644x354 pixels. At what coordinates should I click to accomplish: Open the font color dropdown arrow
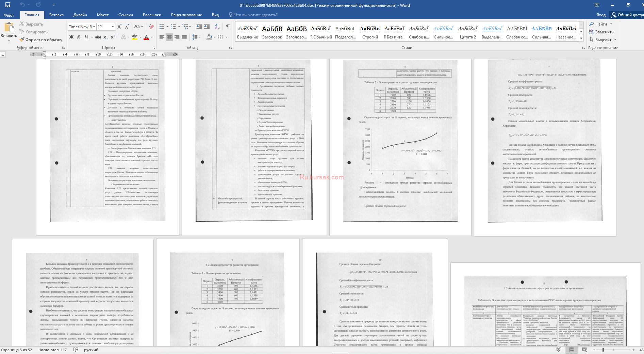(152, 37)
